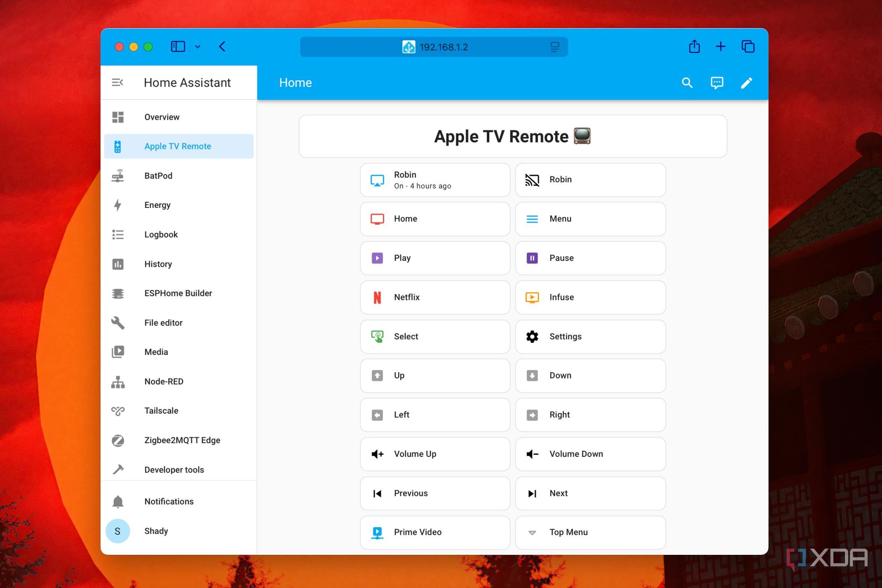Viewport: 882px width, 588px height.
Task: Open the File editor wrench item
Action: [179, 323]
